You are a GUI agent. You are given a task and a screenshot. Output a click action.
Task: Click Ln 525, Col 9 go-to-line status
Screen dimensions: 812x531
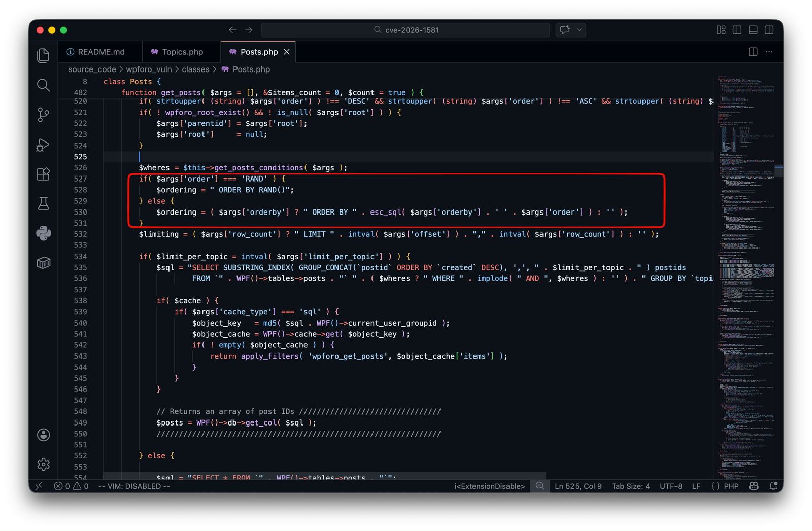click(x=578, y=486)
